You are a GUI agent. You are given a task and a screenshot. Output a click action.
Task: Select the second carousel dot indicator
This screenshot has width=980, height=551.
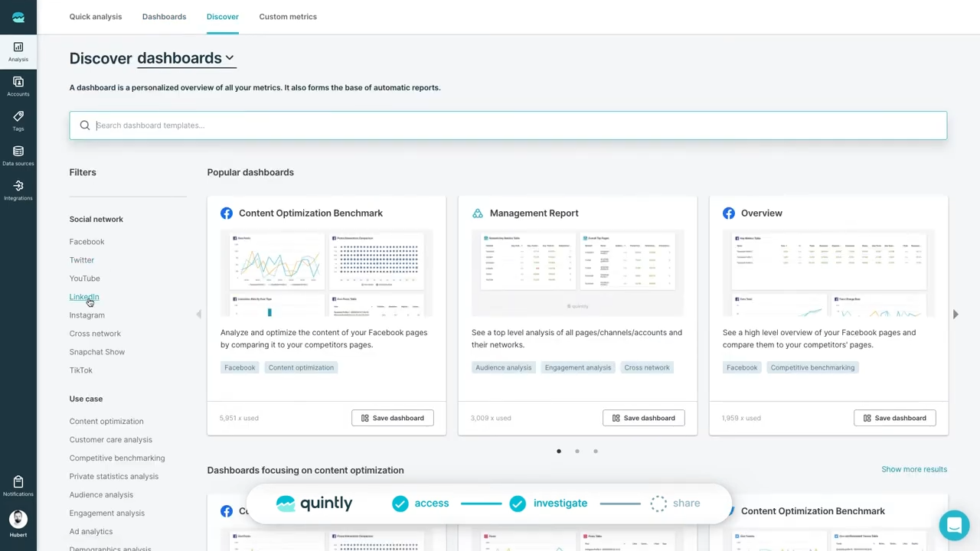[577, 451]
